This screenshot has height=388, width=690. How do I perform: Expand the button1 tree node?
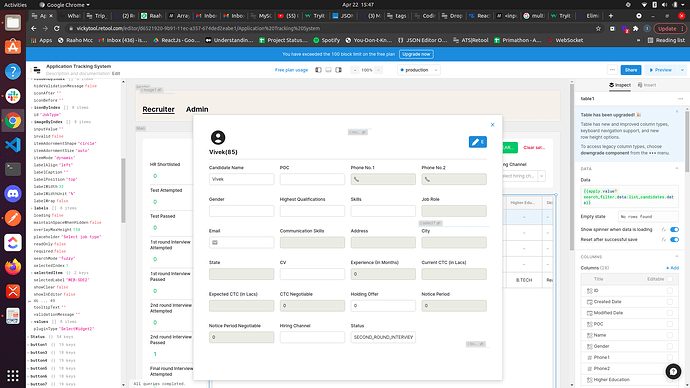[x=29, y=345]
